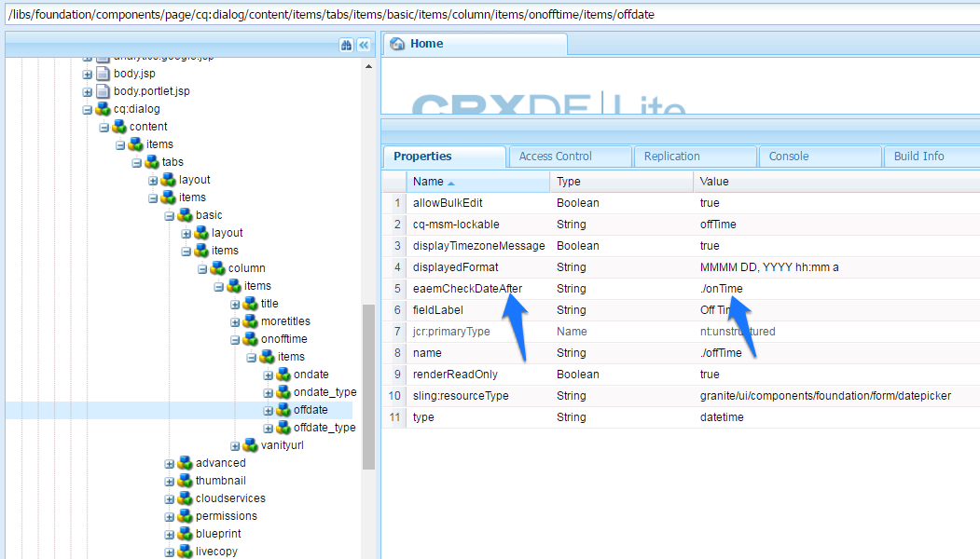Collapse the tree panel with double-chevron icon
Image resolution: width=980 pixels, height=559 pixels.
(x=364, y=45)
